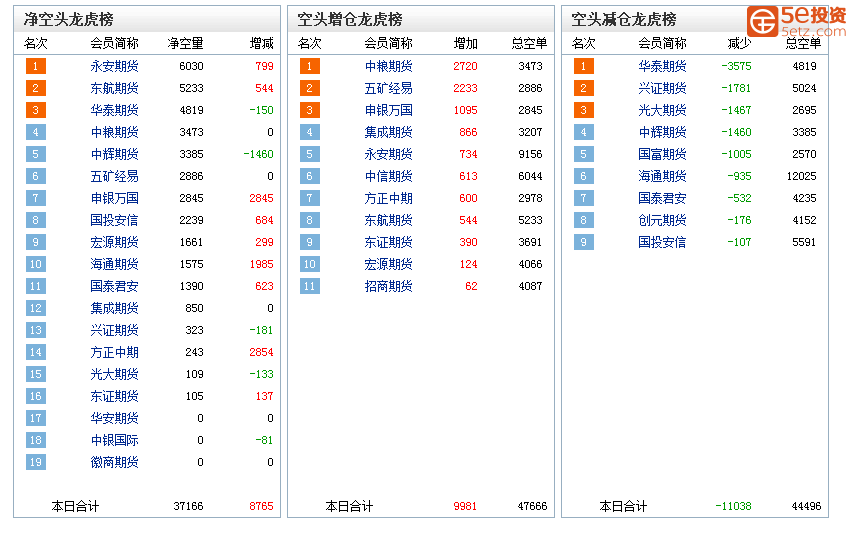Click the 国富期货 member link
Viewport: 854px width, 539px height.
[x=662, y=155]
